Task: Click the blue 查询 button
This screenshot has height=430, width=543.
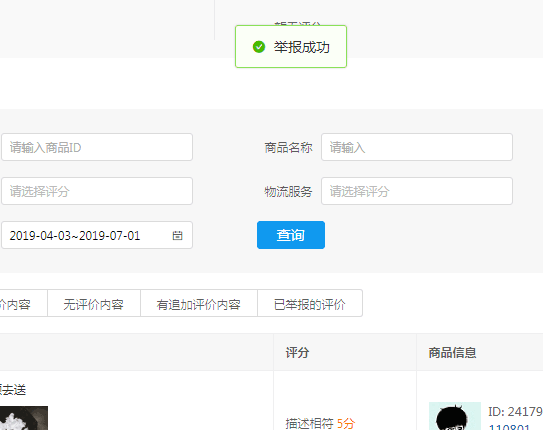Action: click(291, 235)
